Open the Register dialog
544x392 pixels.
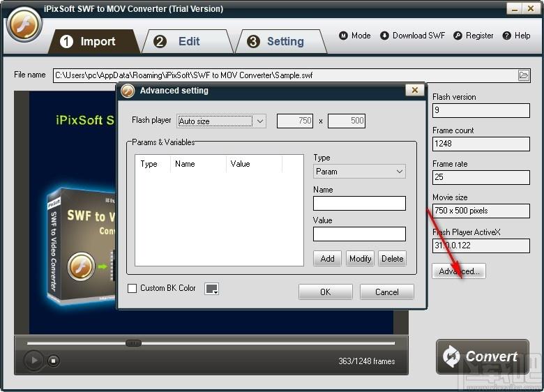(474, 36)
